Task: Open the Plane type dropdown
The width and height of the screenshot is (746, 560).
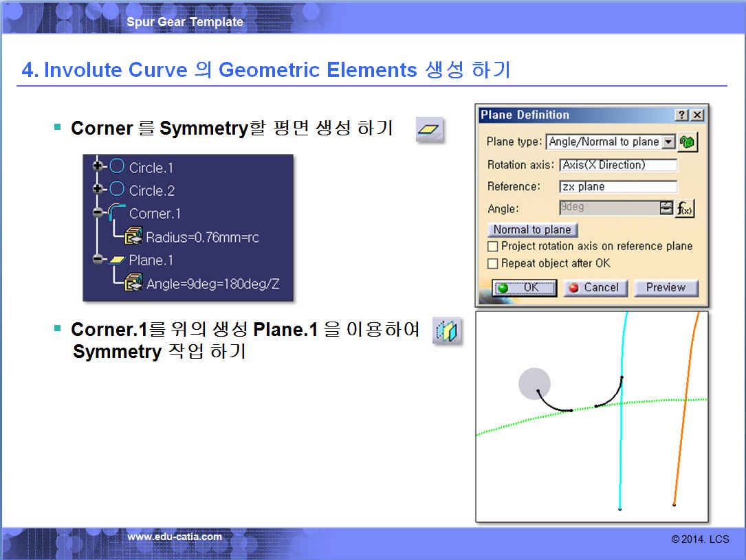Action: (668, 142)
